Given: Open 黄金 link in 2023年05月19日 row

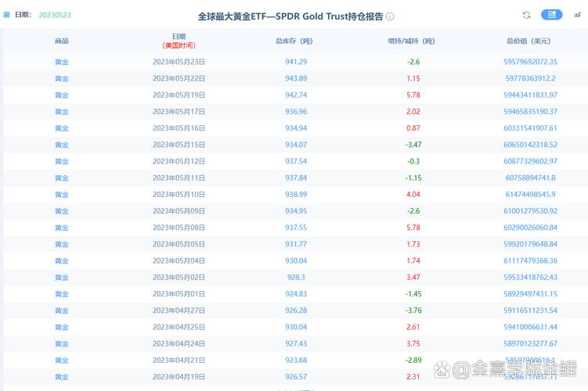Looking at the screenshot, I should coord(62,95).
